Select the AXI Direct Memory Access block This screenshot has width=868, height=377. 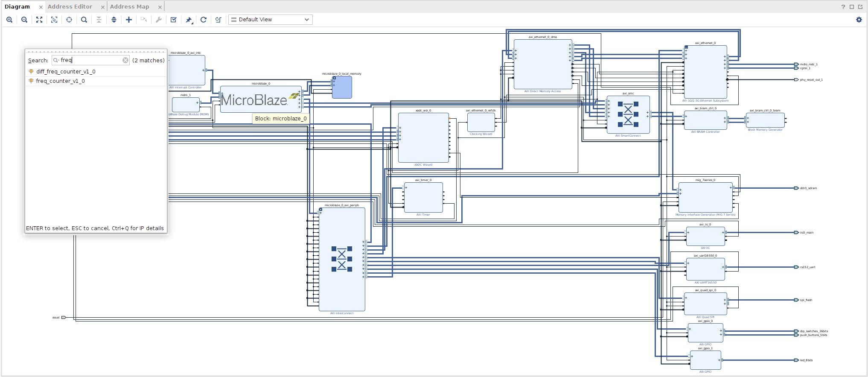click(x=543, y=64)
